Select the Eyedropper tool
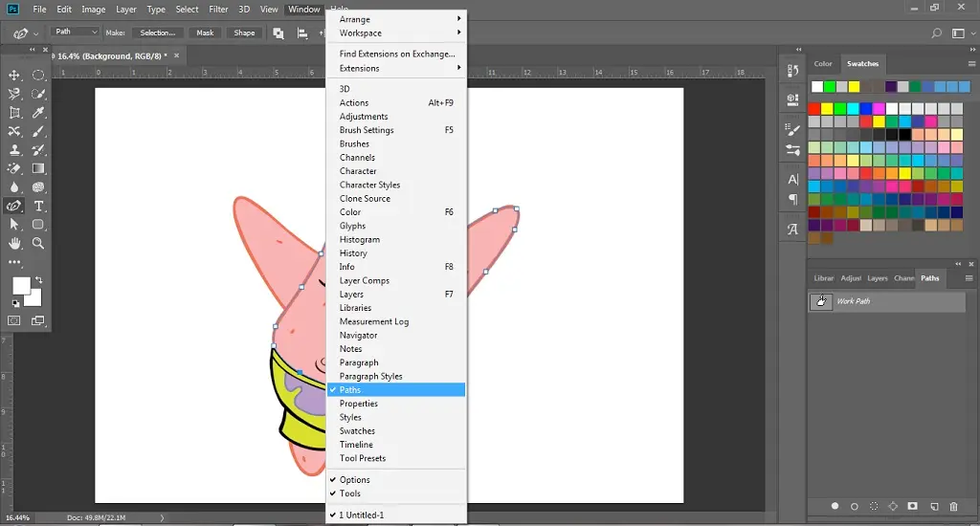 (38, 113)
